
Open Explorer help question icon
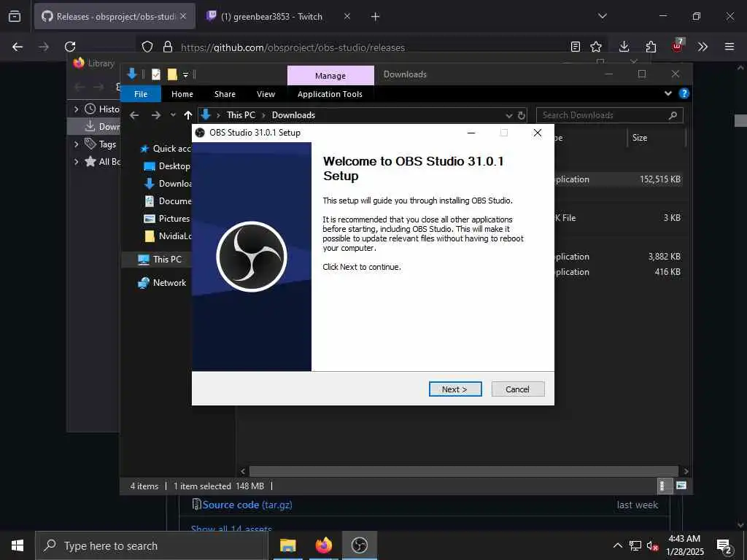[684, 93]
